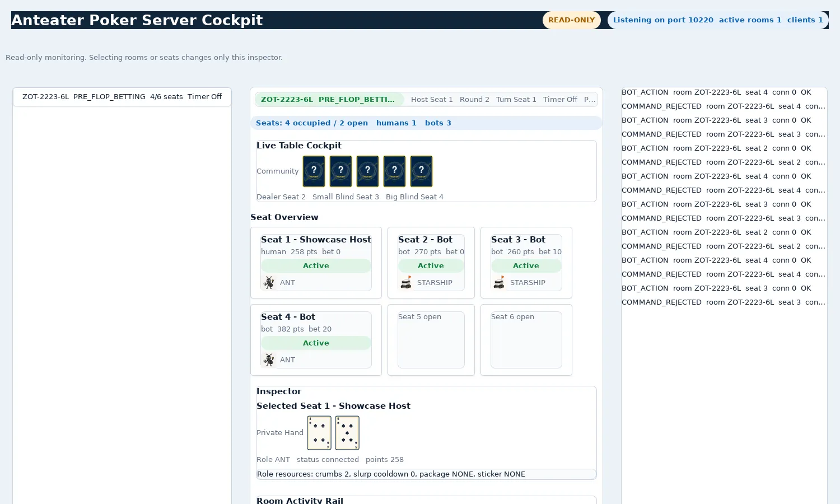Image resolution: width=840 pixels, height=504 pixels.
Task: Click 'points 258' in the Inspector
Action: 385,460
